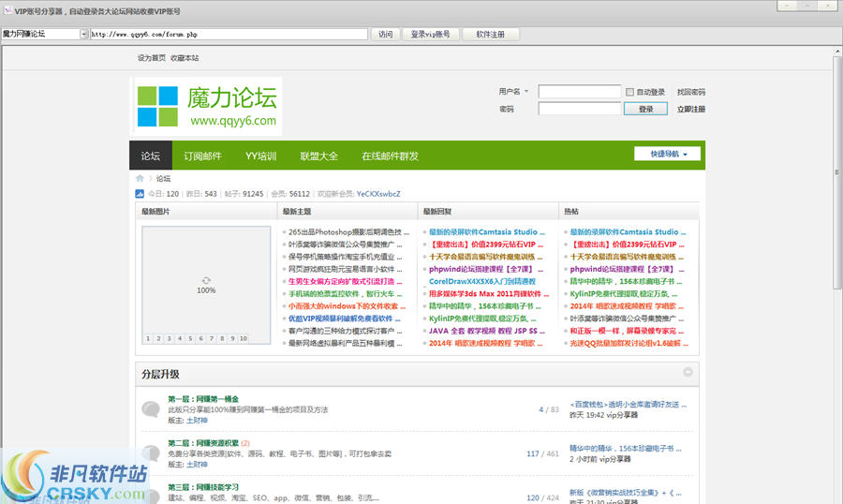This screenshot has height=504, width=843.
Task: Click the home icon in breadcrumb
Action: (x=140, y=178)
